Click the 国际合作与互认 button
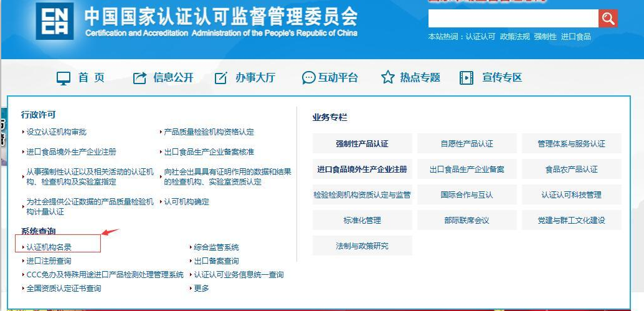 coord(467,194)
